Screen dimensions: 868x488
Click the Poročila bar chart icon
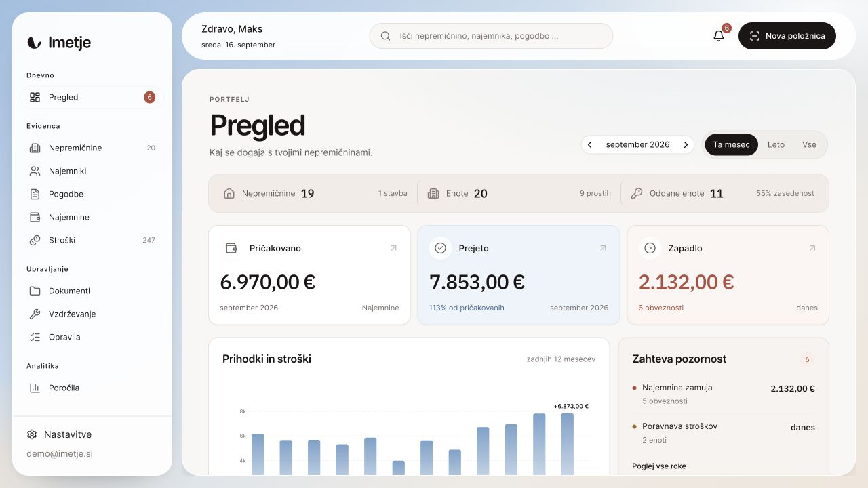coord(35,388)
